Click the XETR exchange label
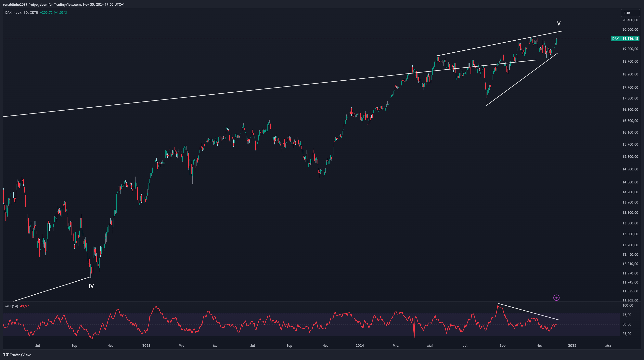The width and height of the screenshot is (644, 360). pos(34,12)
